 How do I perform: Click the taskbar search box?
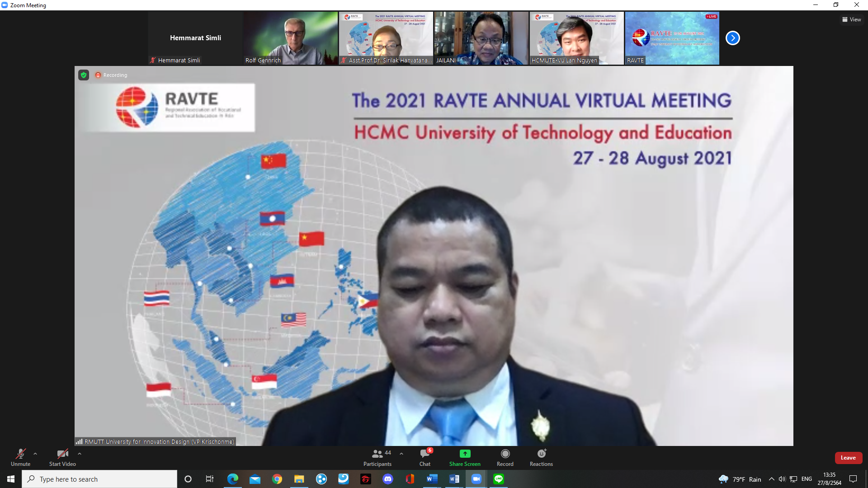coord(99,479)
